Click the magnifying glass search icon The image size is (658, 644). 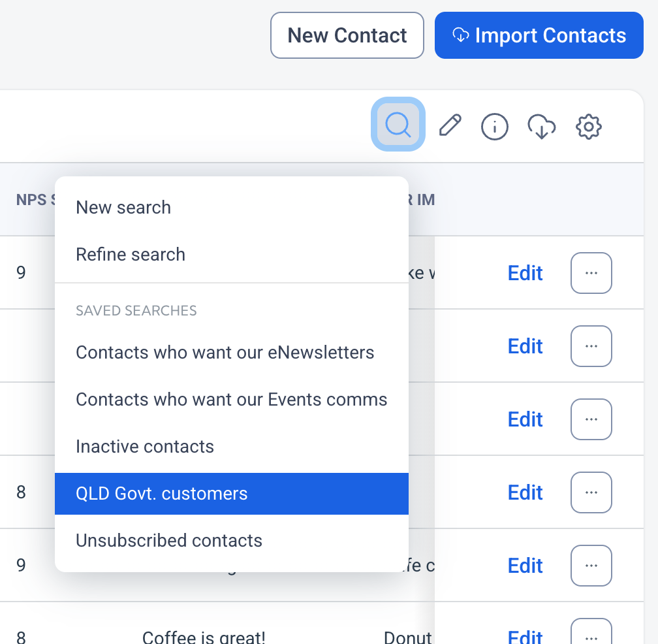point(398,124)
